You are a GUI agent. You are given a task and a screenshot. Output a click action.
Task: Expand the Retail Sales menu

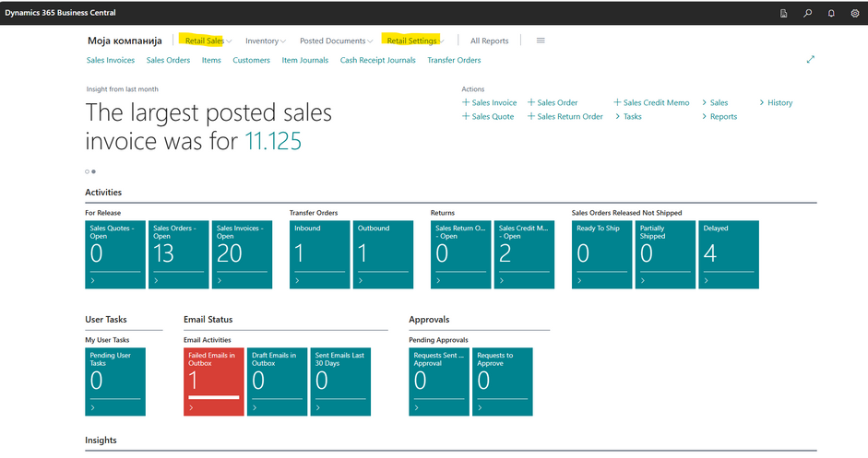(x=208, y=41)
